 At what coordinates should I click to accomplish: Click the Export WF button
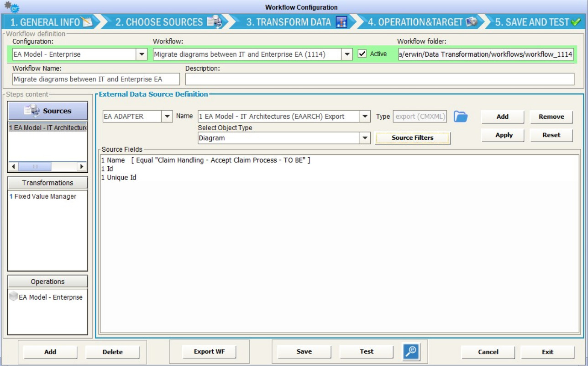click(210, 351)
